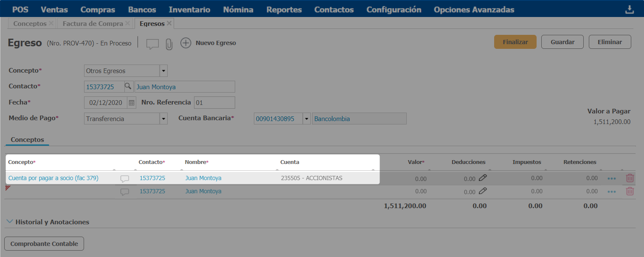The height and width of the screenshot is (257, 644).
Task: Click the download icon in top bar
Action: 629,10
